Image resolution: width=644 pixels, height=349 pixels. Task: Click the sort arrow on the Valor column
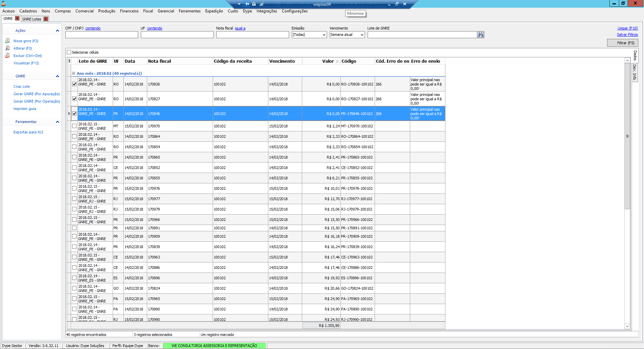coord(337,61)
